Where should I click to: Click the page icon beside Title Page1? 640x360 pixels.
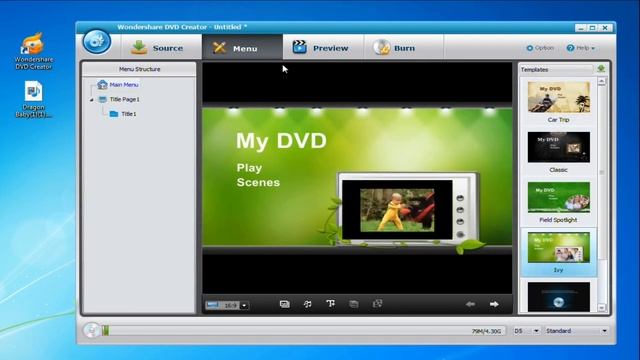click(102, 99)
